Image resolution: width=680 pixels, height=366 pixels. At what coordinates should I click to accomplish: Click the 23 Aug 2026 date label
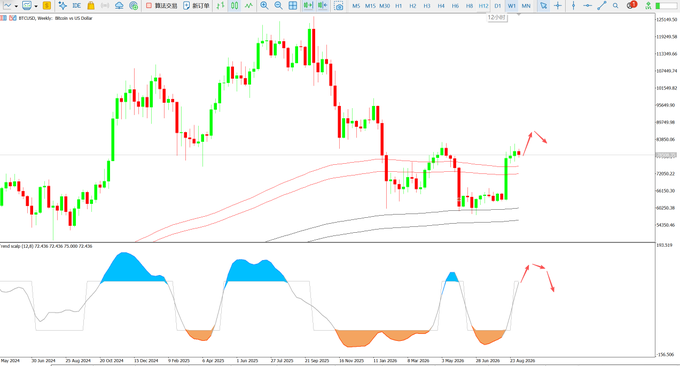(x=523, y=360)
